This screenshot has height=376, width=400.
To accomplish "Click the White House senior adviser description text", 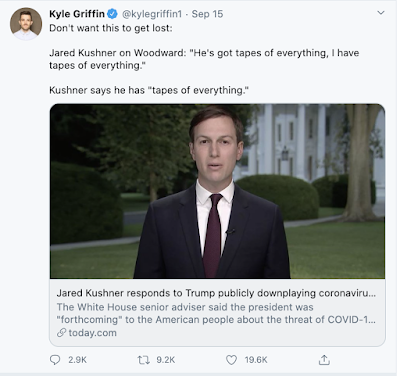I will [216, 313].
